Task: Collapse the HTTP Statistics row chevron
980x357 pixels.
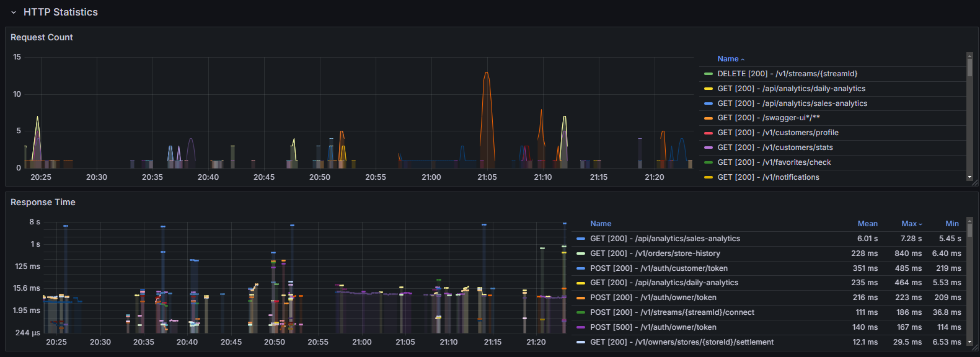Action: (14, 12)
